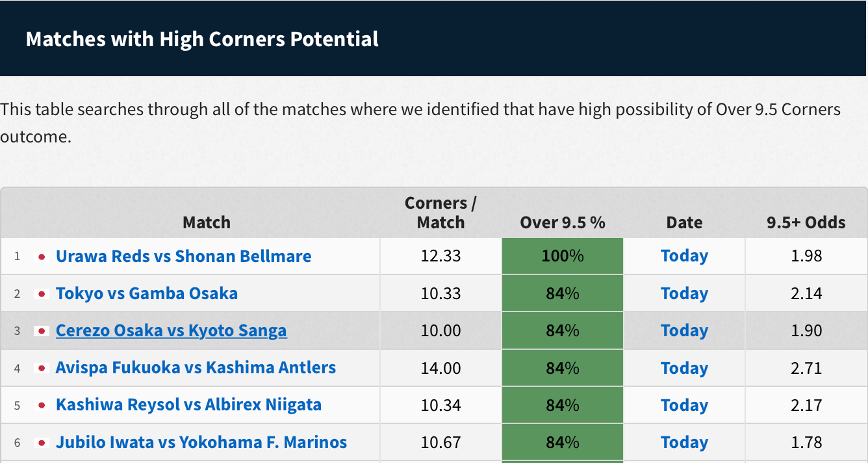Click the flag icon on Tokyo vs Gamba Osaka row
868x463 pixels.
(42, 293)
